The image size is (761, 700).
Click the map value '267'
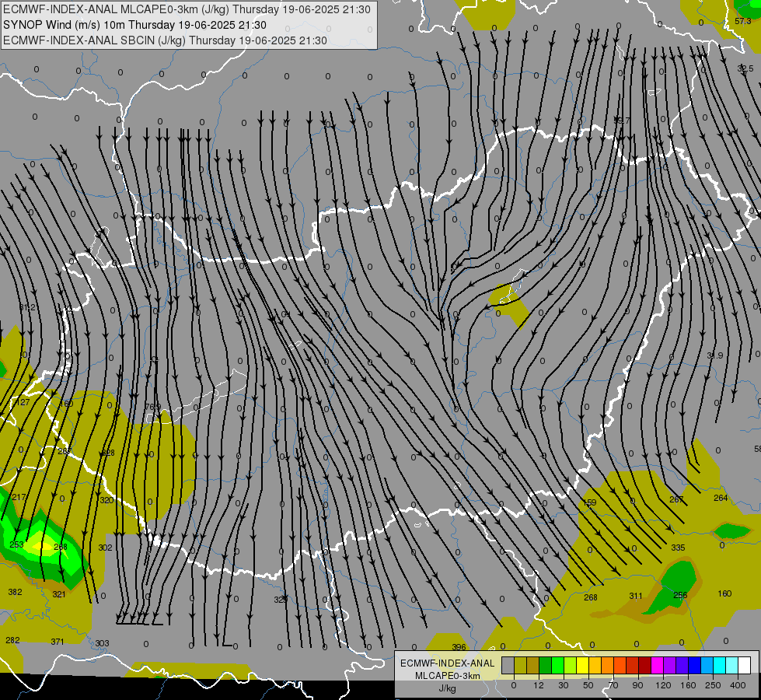pos(676,499)
